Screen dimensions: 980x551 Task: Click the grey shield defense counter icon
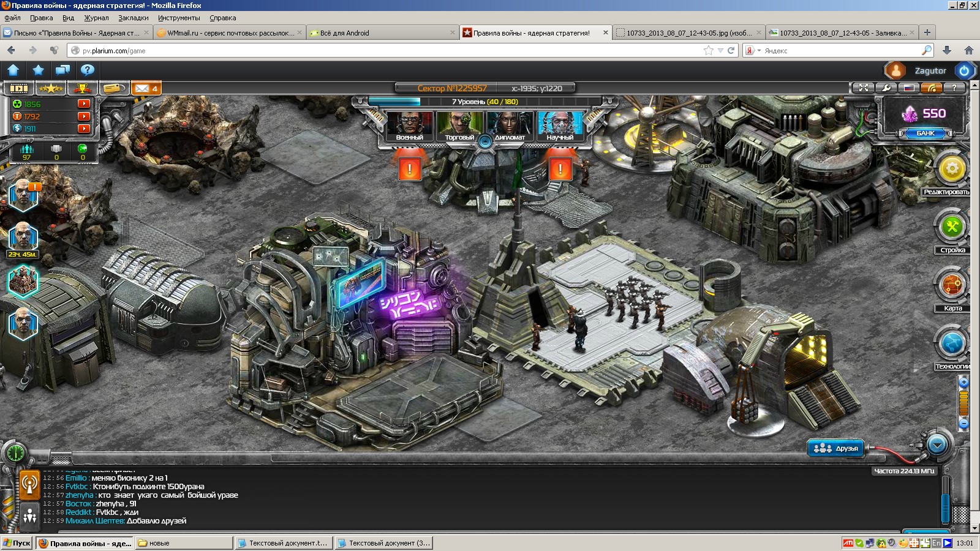(x=56, y=149)
